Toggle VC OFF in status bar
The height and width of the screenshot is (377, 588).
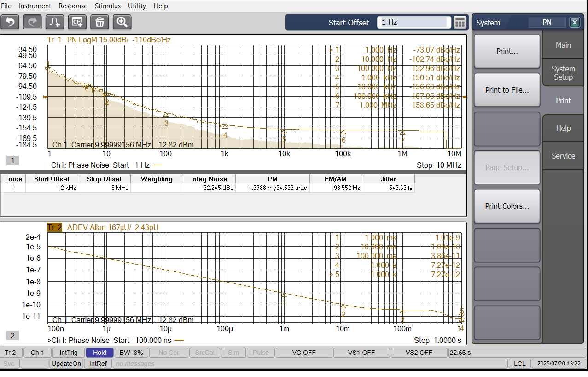click(x=304, y=353)
